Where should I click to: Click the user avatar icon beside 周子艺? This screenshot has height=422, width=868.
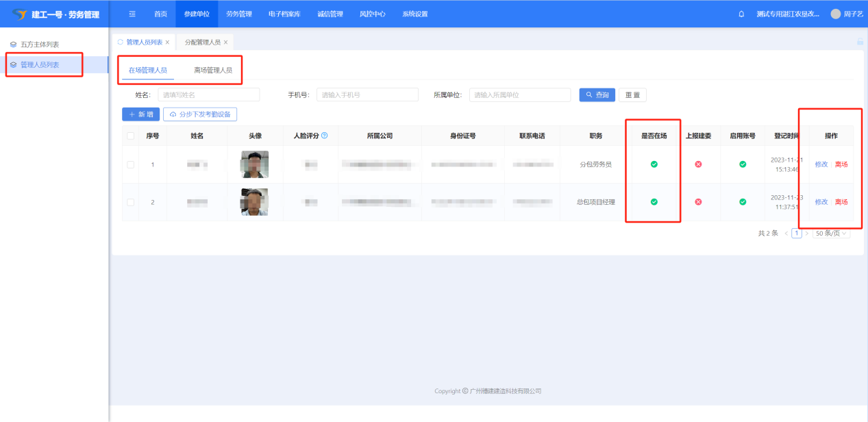pos(835,14)
